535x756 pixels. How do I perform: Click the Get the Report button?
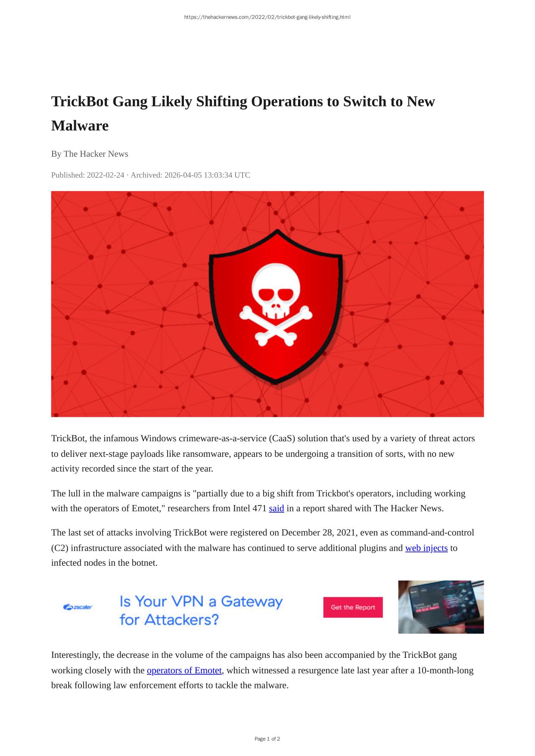[x=353, y=607]
